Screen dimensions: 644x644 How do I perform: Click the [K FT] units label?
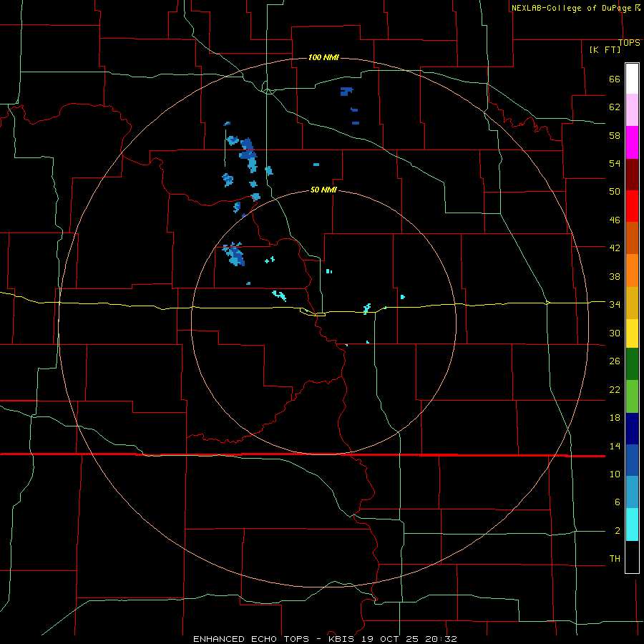605,49
